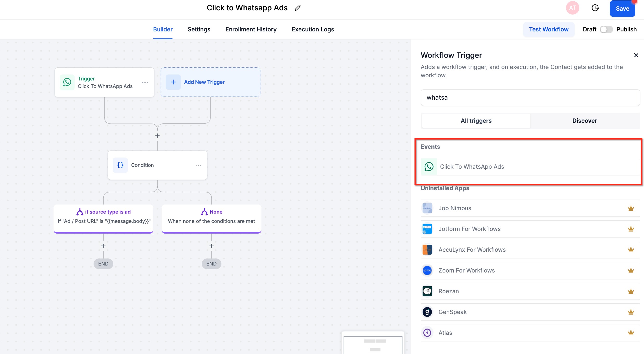Viewport: 644px width, 354px height.
Task: Toggle Draft to Publish switch
Action: coord(606,29)
